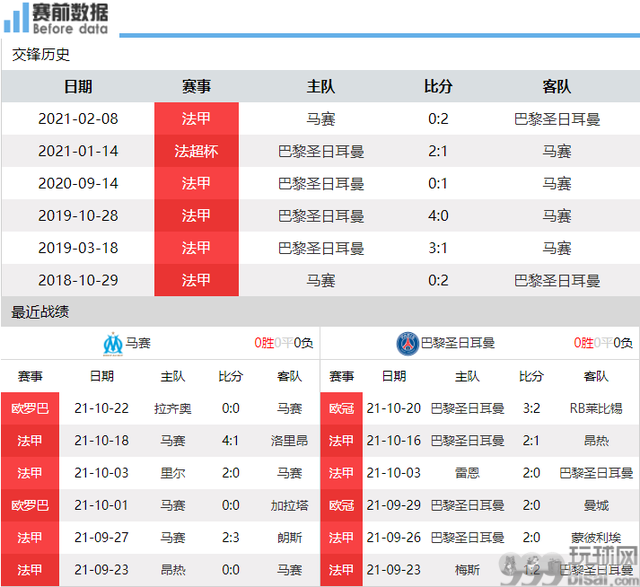Click the 4:0 score in 2019-10-28 row
The image size is (640, 587).
tap(438, 216)
